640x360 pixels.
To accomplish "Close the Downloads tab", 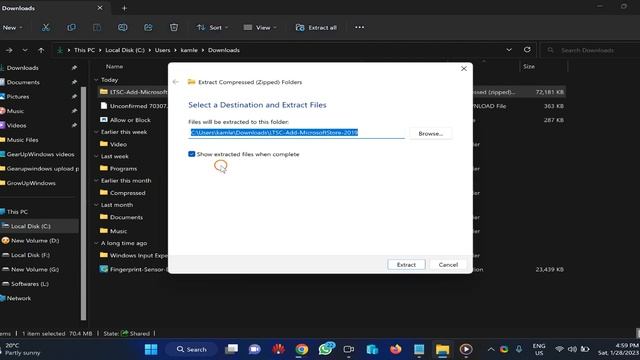I will coord(100,8).
